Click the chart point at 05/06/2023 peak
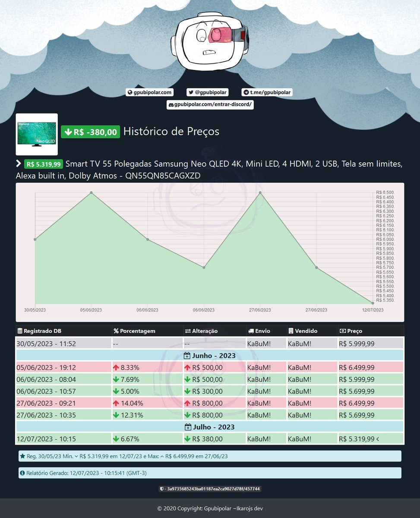 [91, 193]
